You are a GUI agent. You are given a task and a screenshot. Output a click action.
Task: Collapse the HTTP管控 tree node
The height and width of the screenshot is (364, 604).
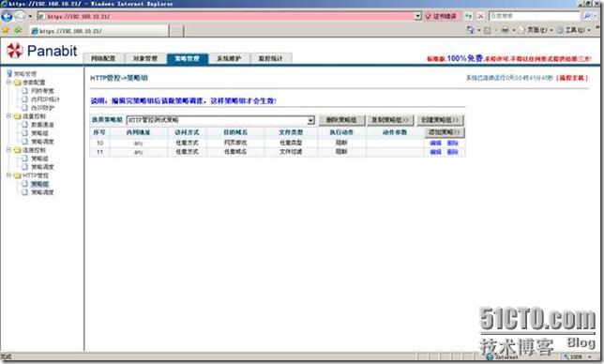click(x=8, y=175)
